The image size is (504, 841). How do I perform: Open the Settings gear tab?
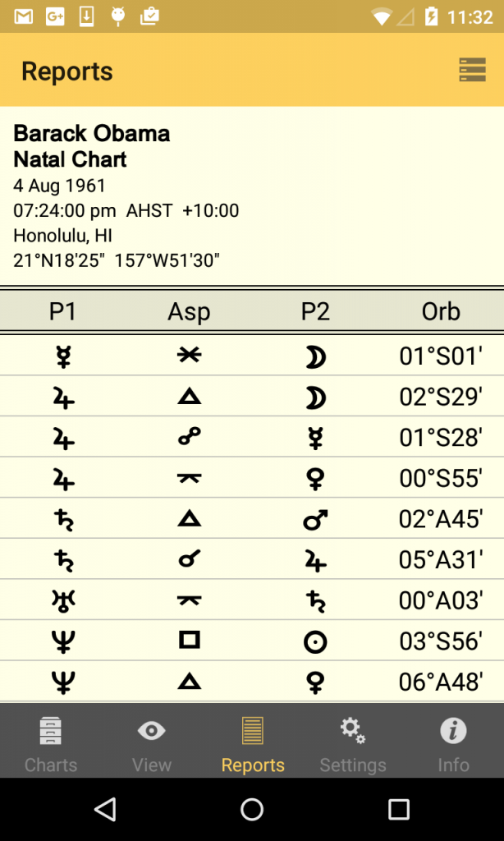(x=353, y=742)
